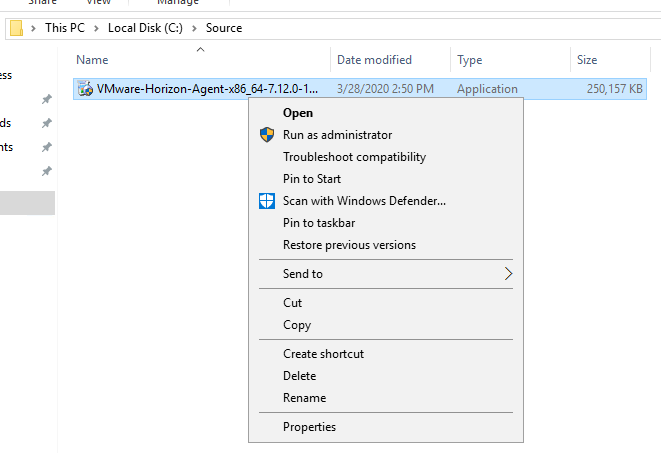The height and width of the screenshot is (453, 661).
Task: Click the 3/28/2020 2:50 PM date cell
Action: click(x=385, y=89)
